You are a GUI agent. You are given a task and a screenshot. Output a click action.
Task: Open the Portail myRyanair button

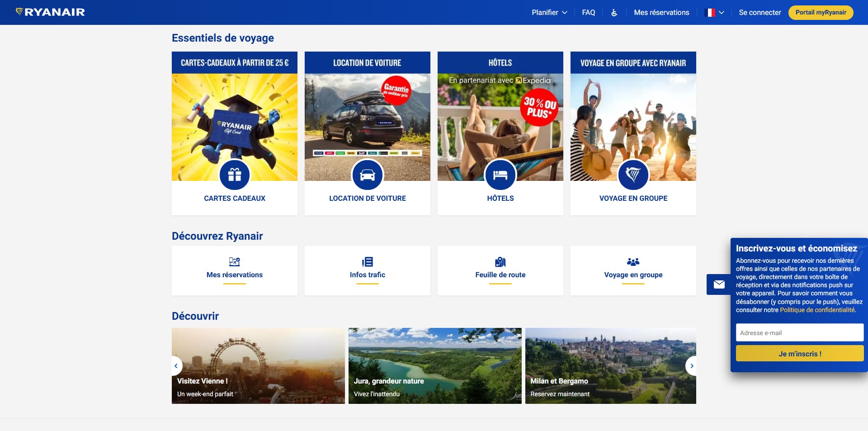coord(821,13)
